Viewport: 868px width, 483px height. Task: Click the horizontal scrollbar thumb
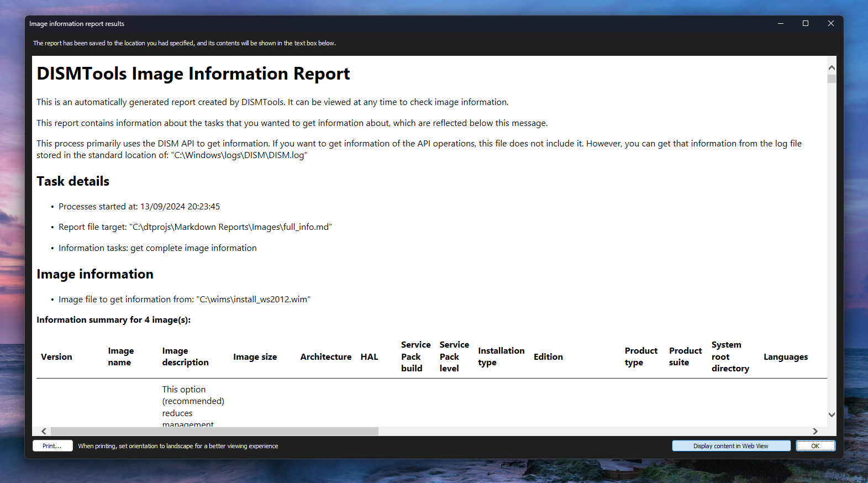pos(214,431)
